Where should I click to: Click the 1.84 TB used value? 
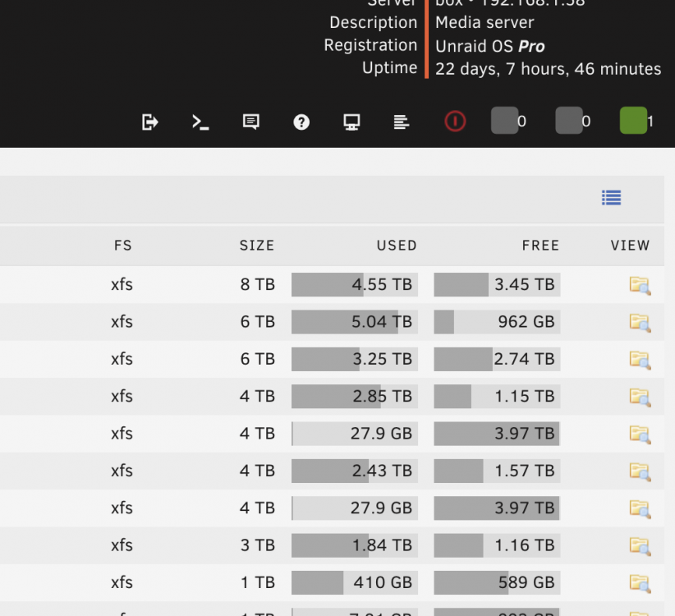[x=383, y=545]
